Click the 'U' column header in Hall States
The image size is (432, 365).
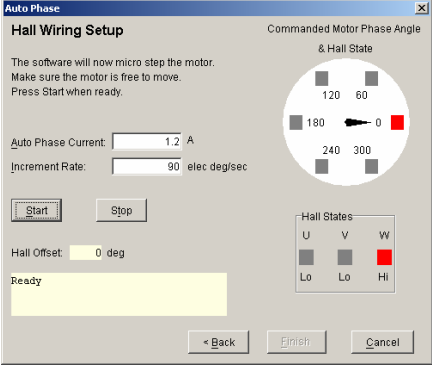[306, 235]
